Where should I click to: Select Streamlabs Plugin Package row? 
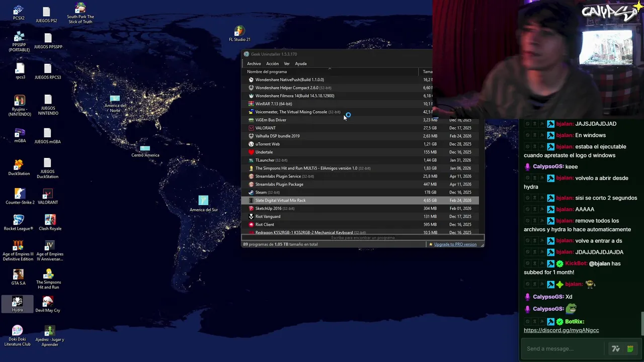pos(360,184)
